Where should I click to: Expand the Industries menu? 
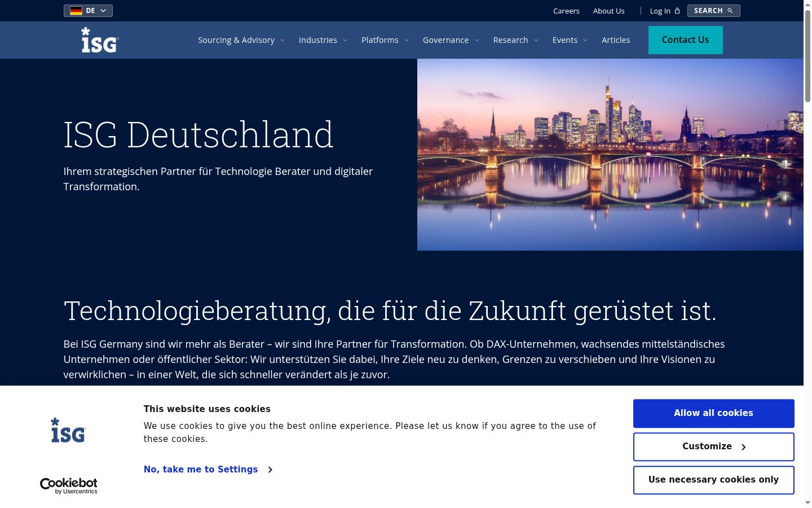323,40
